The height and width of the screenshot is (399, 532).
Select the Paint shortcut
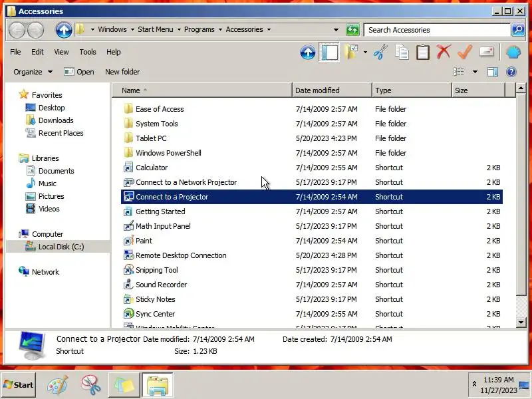coord(144,241)
